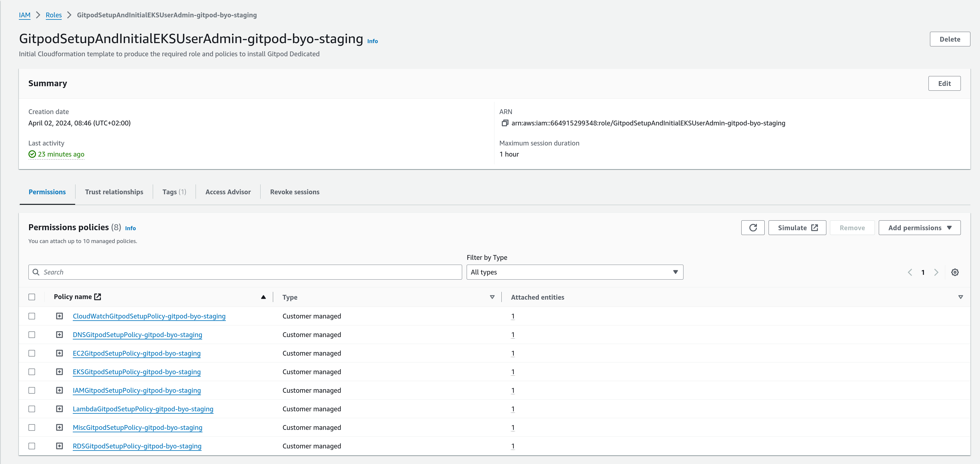Copy the role ARN with copy icon

[x=504, y=123]
